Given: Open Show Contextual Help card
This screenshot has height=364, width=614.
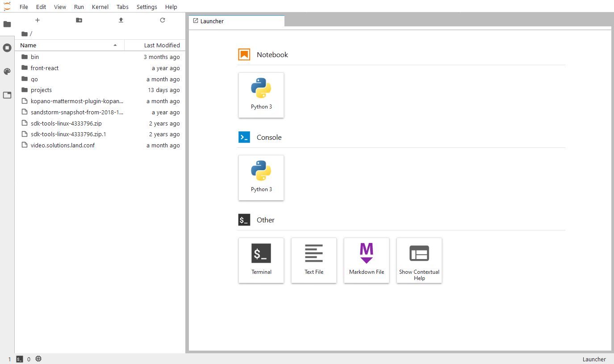Looking at the screenshot, I should click(x=419, y=260).
